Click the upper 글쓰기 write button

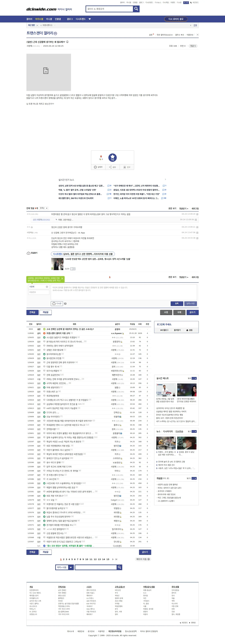(193, 312)
